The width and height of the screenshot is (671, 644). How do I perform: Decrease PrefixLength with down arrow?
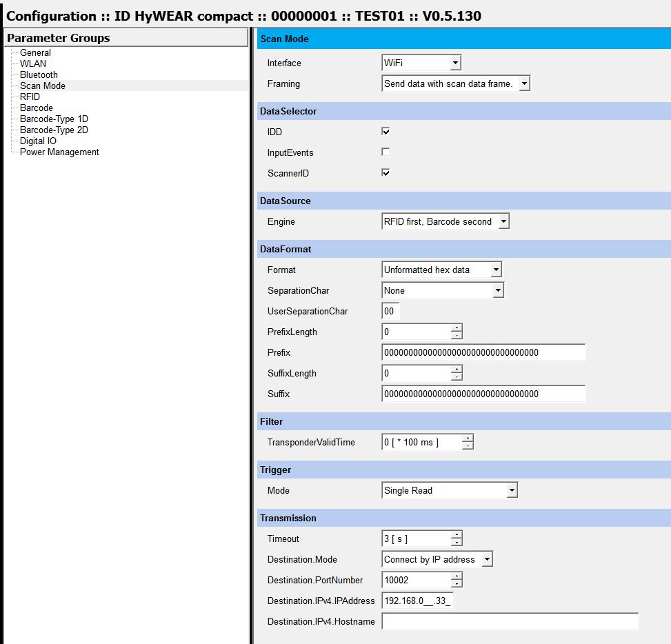pos(457,336)
